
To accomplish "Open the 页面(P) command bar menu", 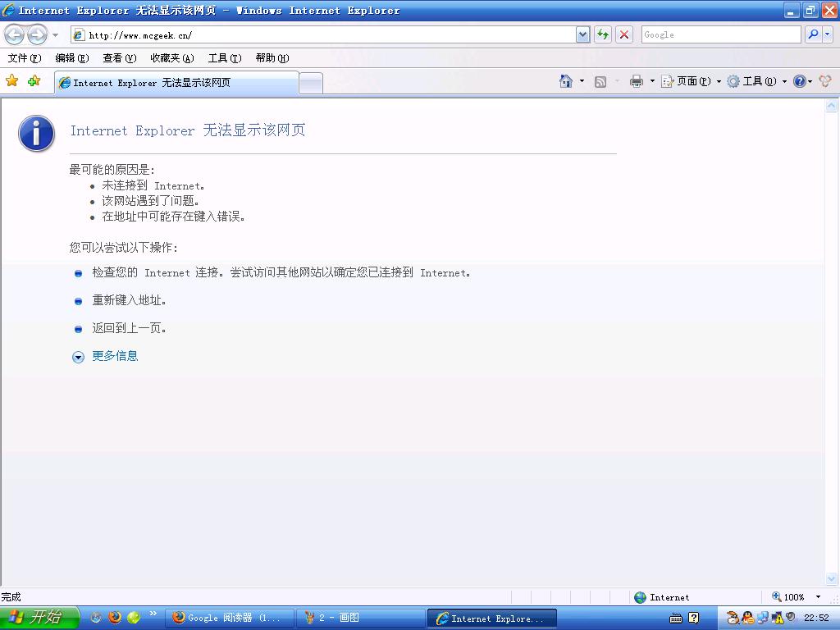I will [x=691, y=81].
